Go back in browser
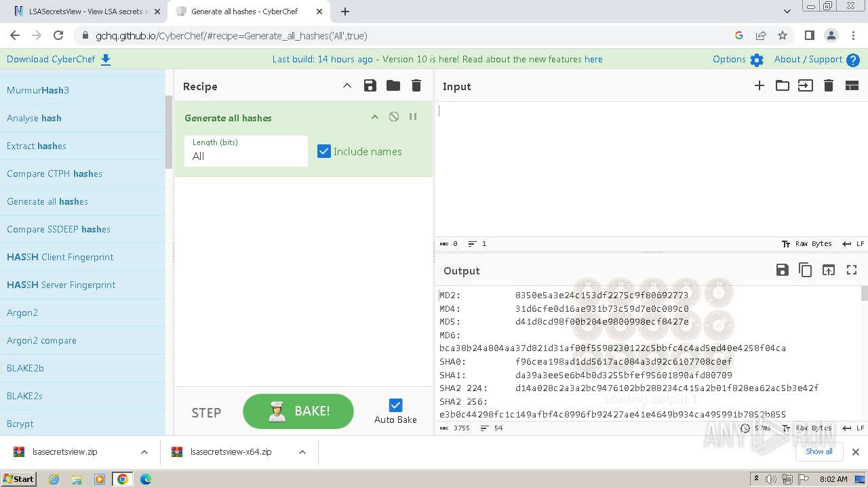The image size is (868, 488). [15, 36]
